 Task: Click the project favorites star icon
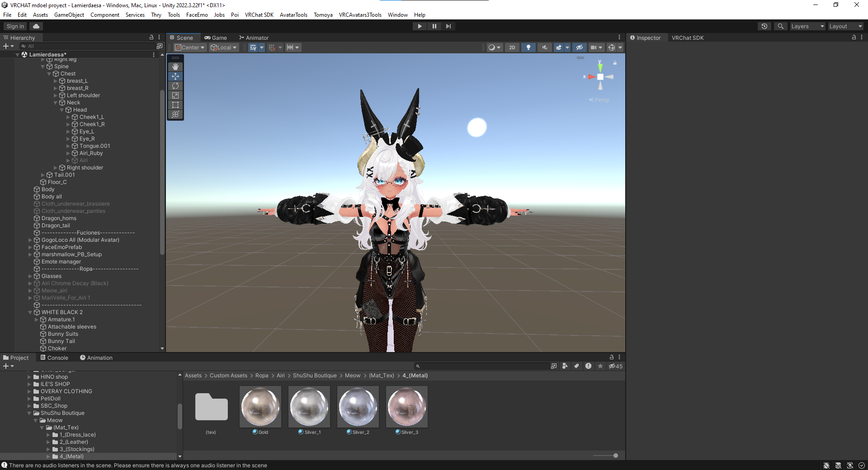(x=600, y=366)
